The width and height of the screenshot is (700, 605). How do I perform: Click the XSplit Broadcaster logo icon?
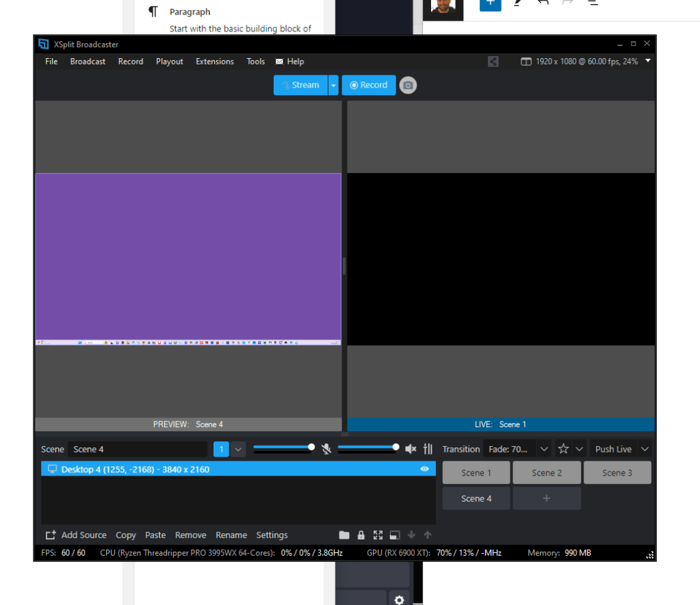tap(43, 44)
